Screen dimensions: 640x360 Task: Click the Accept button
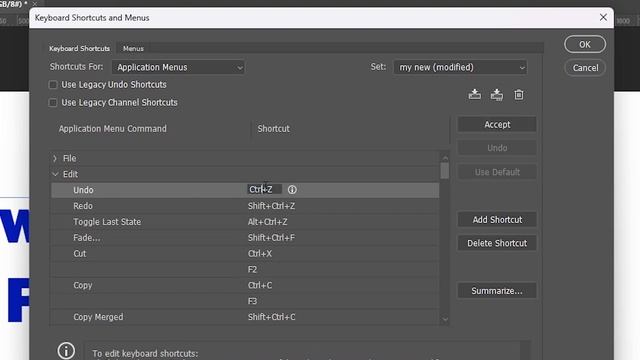pos(497,124)
